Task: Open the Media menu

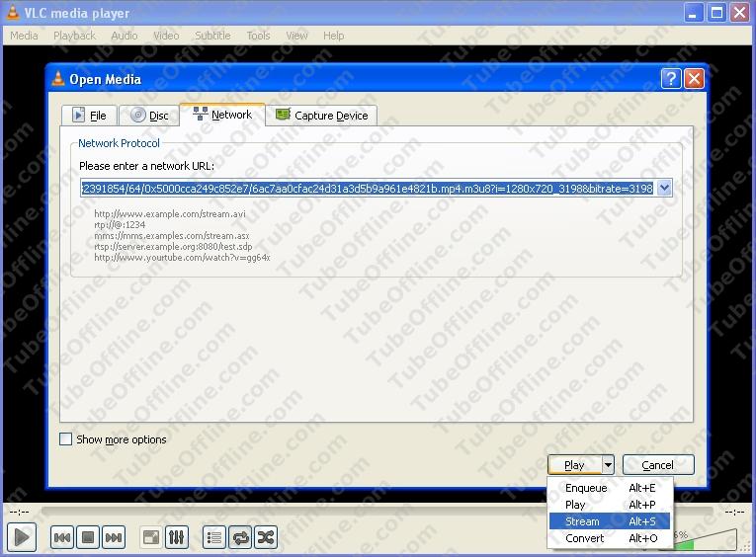Action: [24, 36]
